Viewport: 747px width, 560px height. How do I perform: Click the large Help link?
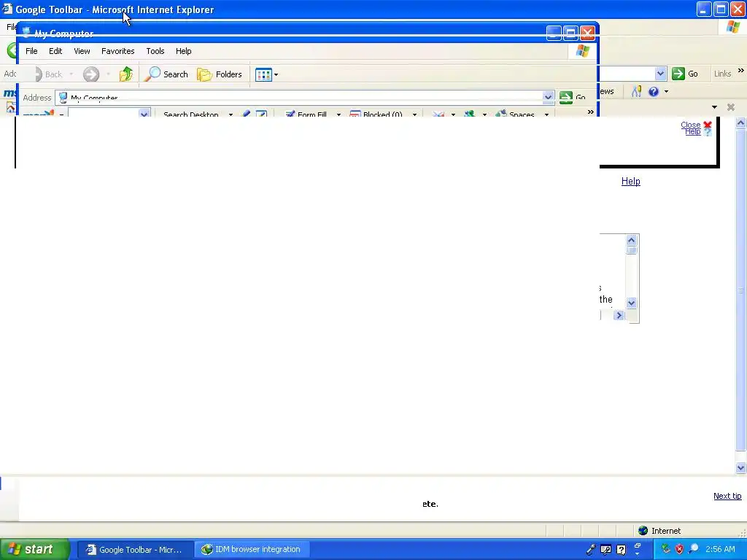(x=631, y=181)
